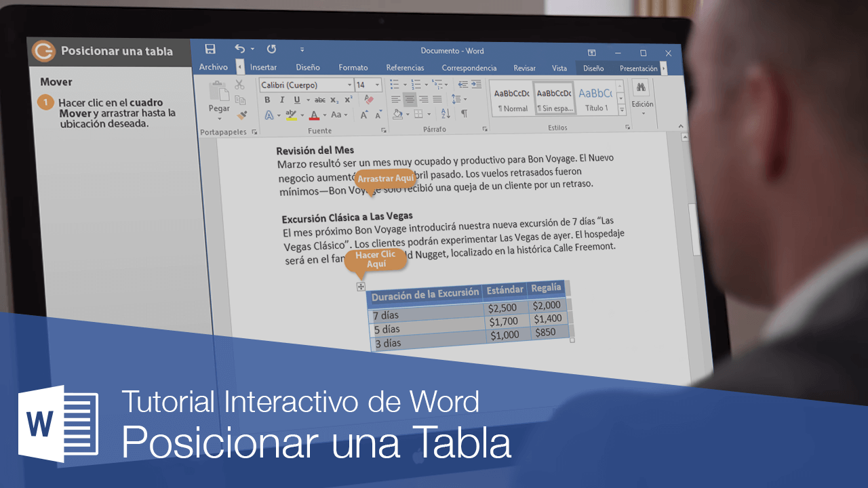Click the Numbering list icon

point(416,85)
